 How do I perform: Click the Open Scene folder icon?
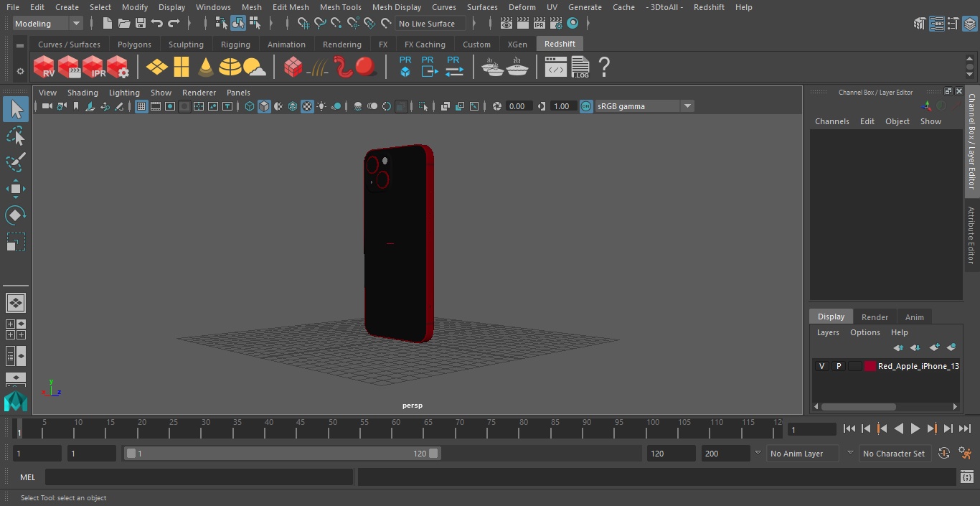click(x=123, y=24)
